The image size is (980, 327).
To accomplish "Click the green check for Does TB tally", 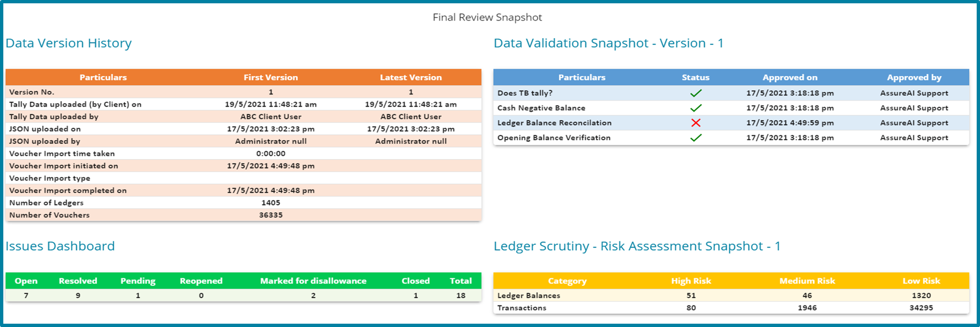I will click(x=695, y=93).
